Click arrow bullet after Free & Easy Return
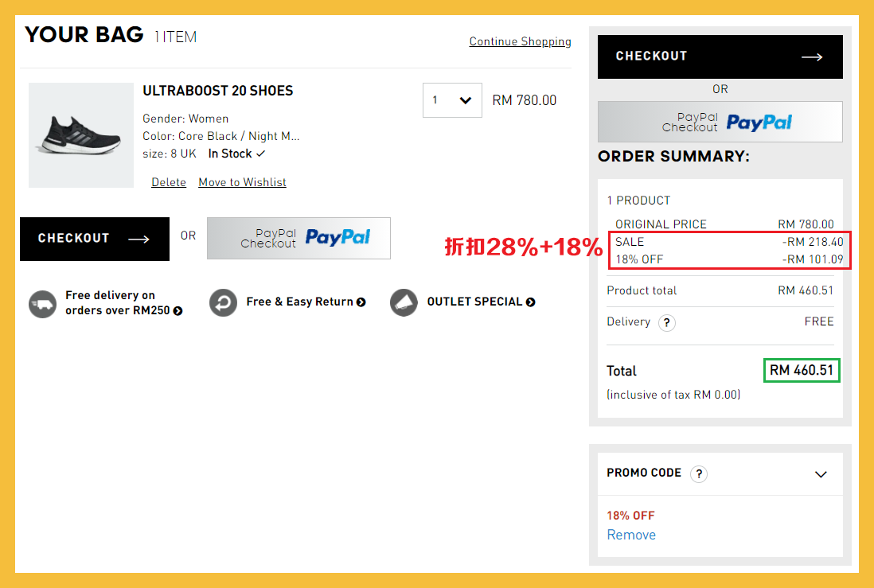 361,302
